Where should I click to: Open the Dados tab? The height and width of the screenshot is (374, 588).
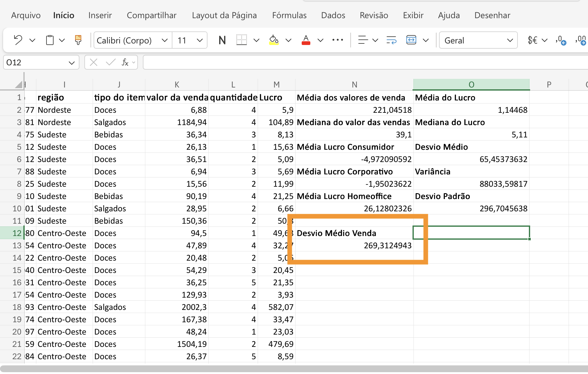tap(333, 15)
